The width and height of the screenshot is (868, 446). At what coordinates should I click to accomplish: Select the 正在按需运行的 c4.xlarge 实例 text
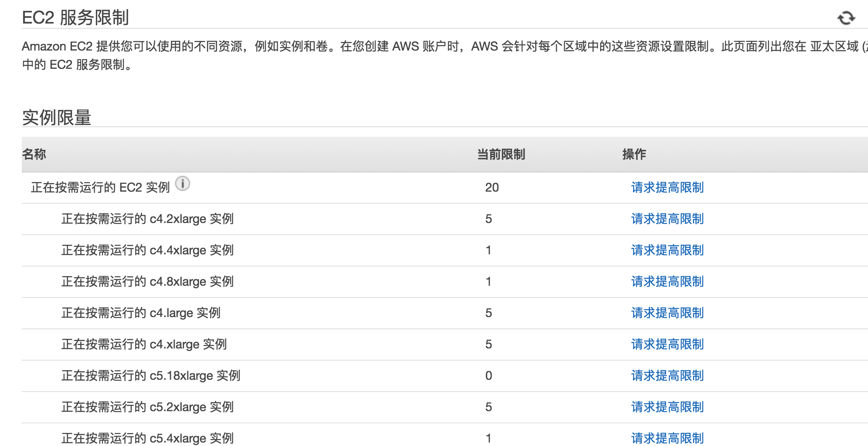point(144,344)
